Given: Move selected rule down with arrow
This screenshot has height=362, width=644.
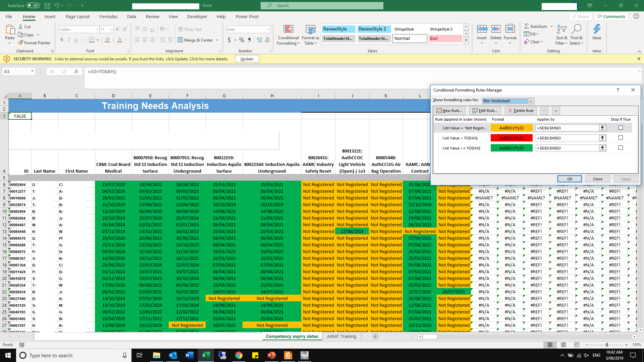Looking at the screenshot, I should pyautogui.click(x=556, y=111).
